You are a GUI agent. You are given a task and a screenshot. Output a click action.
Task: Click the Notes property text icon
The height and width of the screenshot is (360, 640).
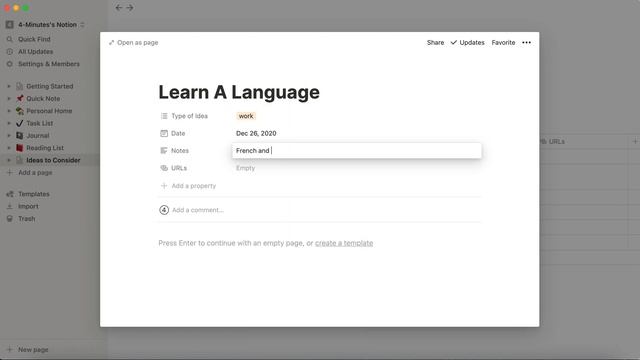coord(164,151)
